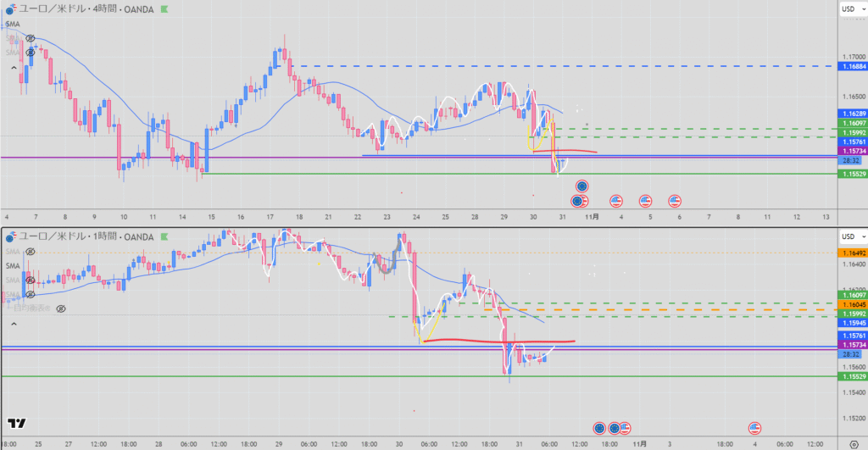This screenshot has height=450, width=868.
Task: Collapse the indicator legend on 4-hour chart
Action: click(x=14, y=67)
